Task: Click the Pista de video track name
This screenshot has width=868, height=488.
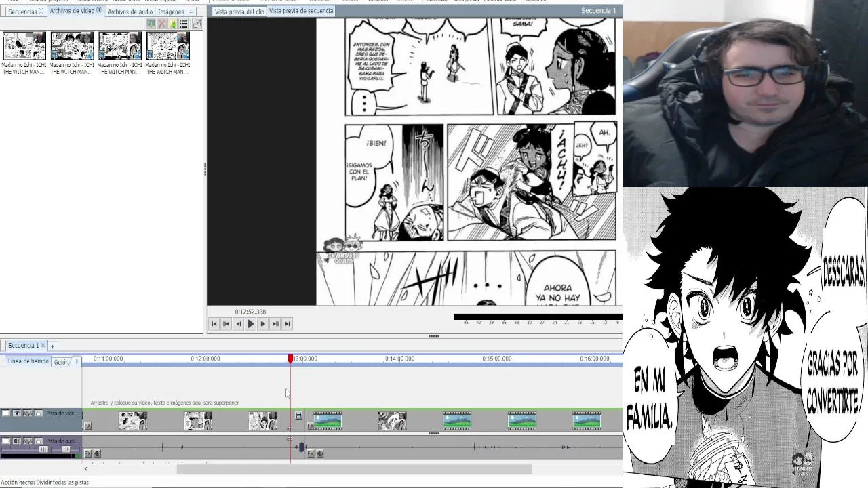Action: click(x=62, y=413)
